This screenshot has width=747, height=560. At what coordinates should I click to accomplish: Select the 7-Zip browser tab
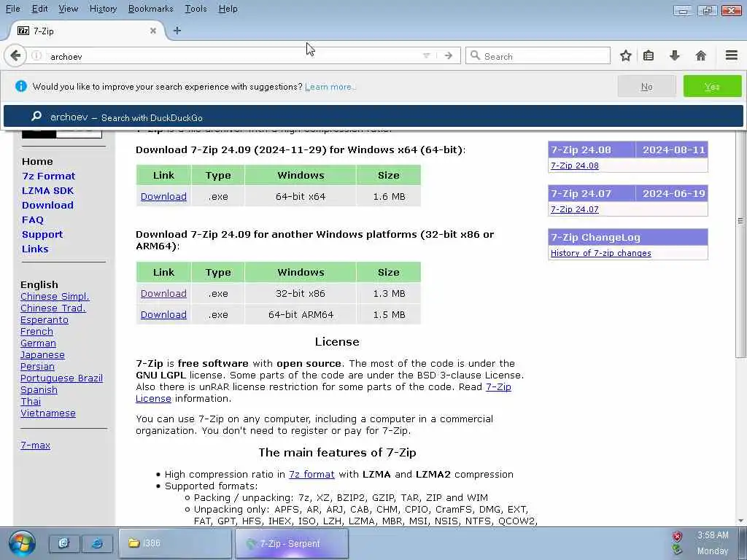pos(86,31)
